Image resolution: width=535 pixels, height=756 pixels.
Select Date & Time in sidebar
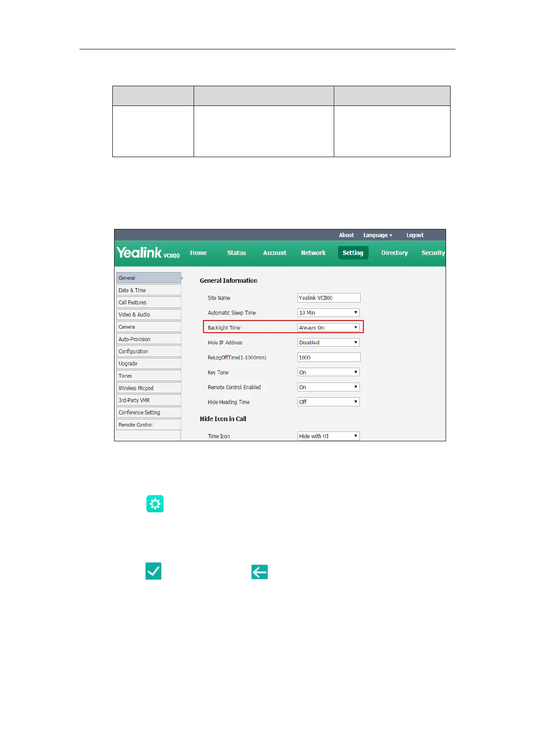[x=149, y=290]
